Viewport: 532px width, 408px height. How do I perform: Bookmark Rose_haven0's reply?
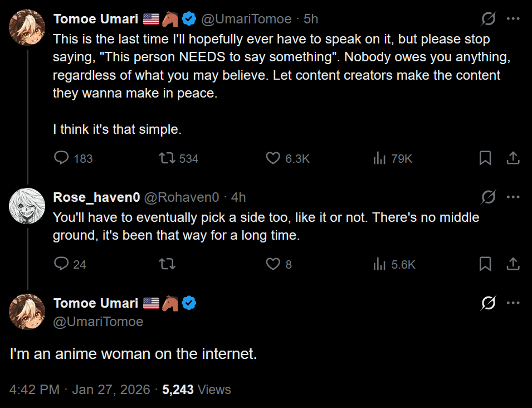[x=485, y=264]
